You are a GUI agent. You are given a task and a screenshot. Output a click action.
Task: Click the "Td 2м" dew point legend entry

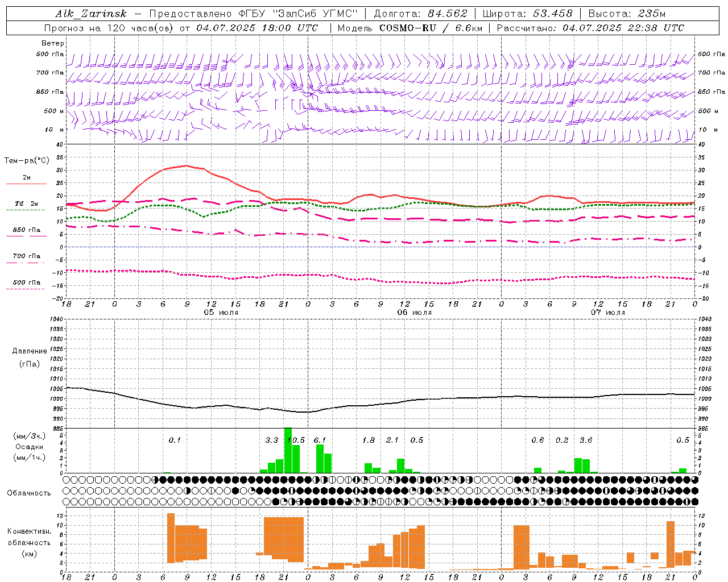(x=27, y=203)
